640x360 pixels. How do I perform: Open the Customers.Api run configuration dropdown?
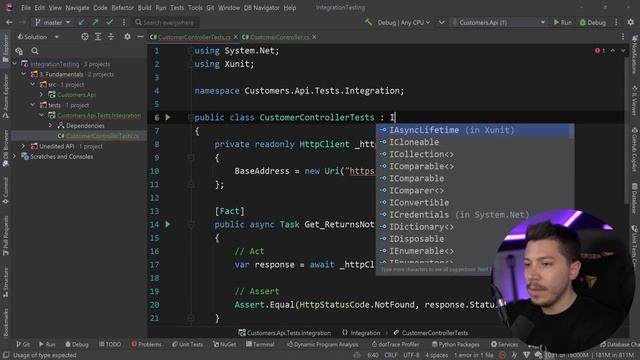pyautogui.click(x=498, y=22)
